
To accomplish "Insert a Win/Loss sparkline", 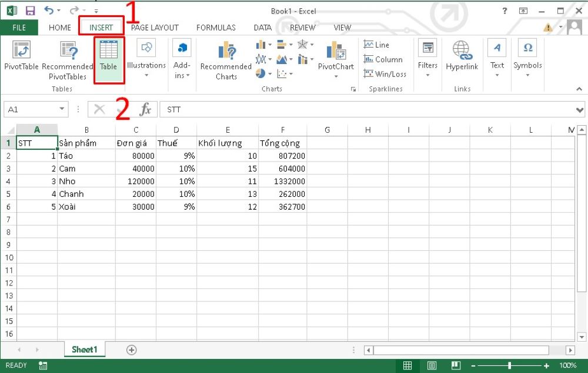I will (x=385, y=74).
